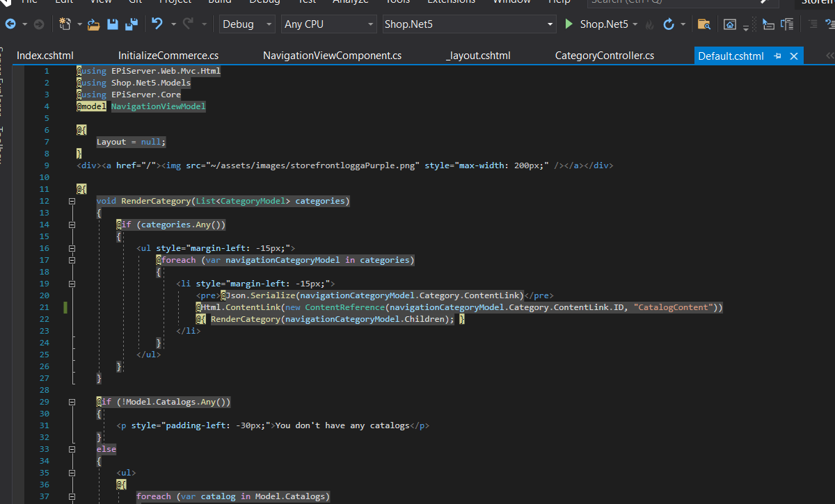The height and width of the screenshot is (504, 835).
Task: Click the Navigate Backward arrow icon
Action: pyautogui.click(x=10, y=24)
